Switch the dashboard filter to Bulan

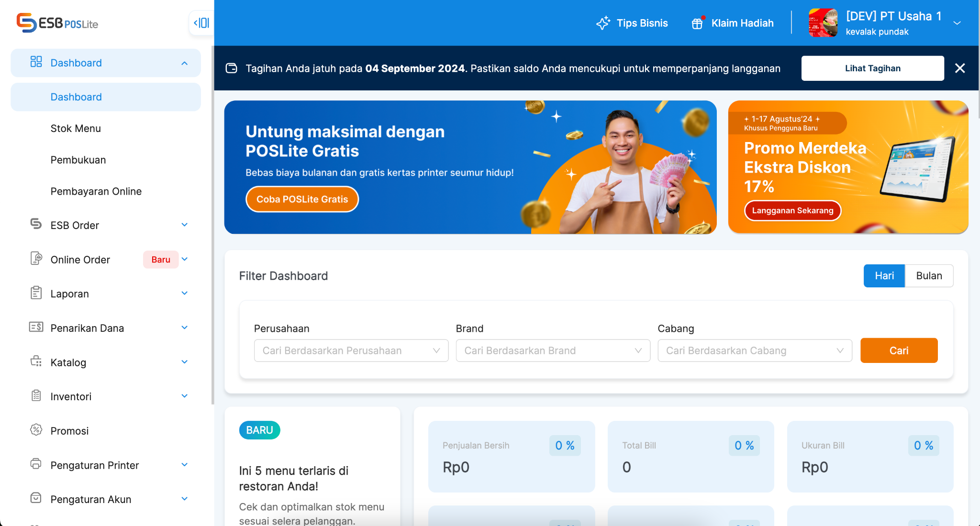(x=929, y=276)
